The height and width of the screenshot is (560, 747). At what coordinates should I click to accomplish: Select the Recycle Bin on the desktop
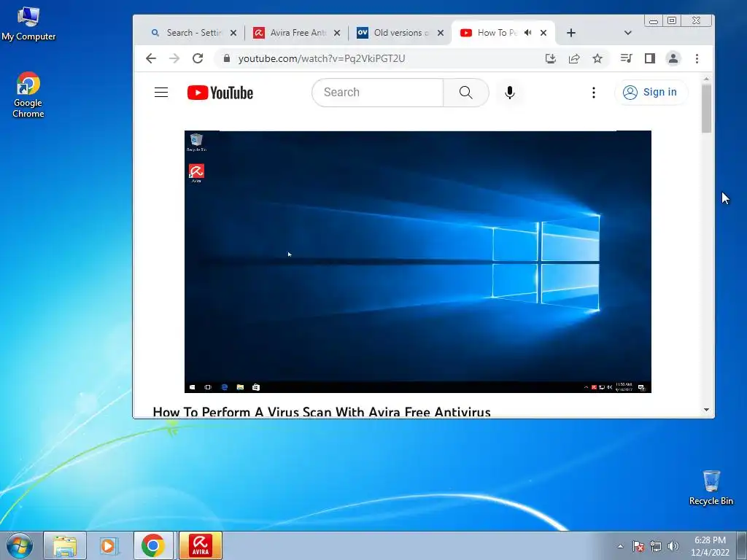click(x=711, y=488)
